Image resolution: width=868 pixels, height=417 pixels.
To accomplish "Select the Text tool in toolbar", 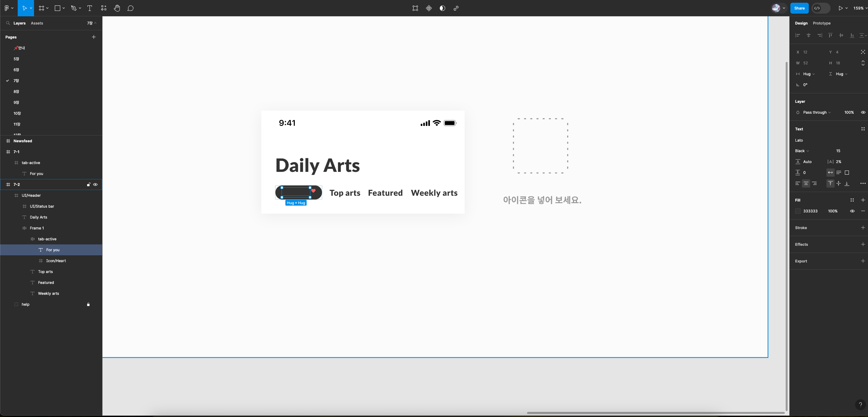I will pos(90,8).
